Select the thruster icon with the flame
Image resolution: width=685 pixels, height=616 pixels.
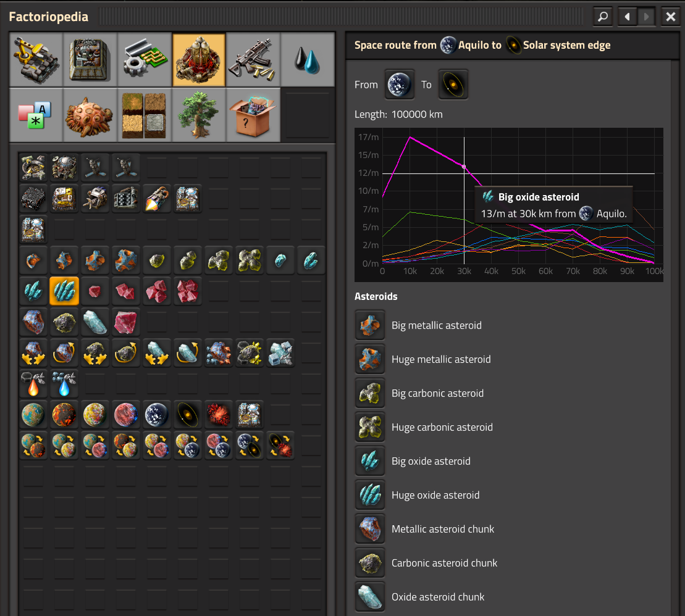(x=157, y=198)
